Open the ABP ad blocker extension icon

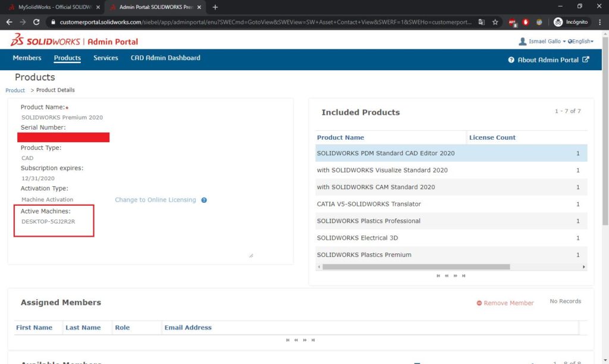pyautogui.click(x=512, y=22)
